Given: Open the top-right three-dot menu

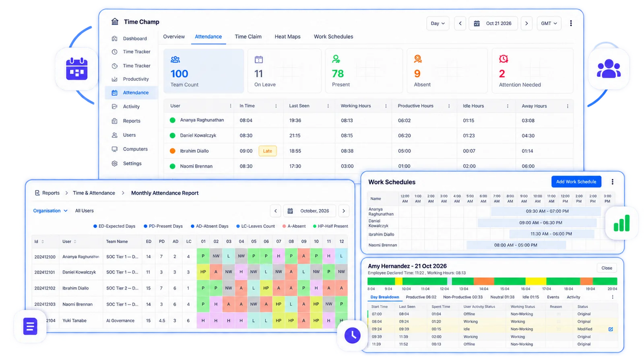Looking at the screenshot, I should [x=571, y=23].
